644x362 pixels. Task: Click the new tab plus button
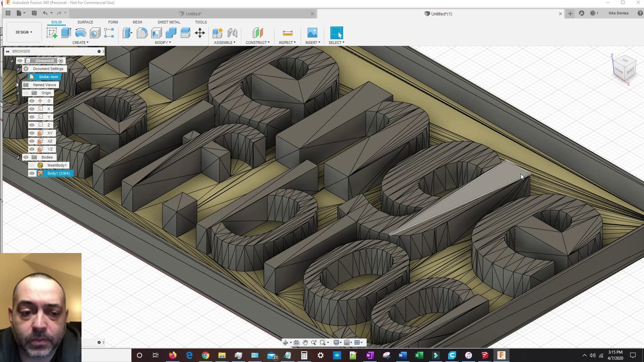point(570,14)
